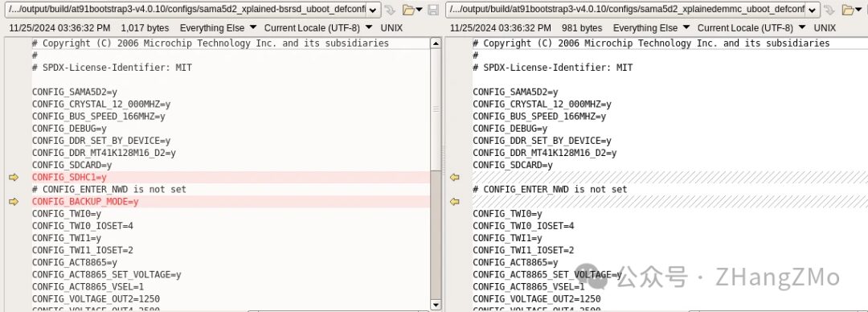
Task: Open right pane Current Locale encoding dropdown
Action: pyautogui.click(x=751, y=27)
